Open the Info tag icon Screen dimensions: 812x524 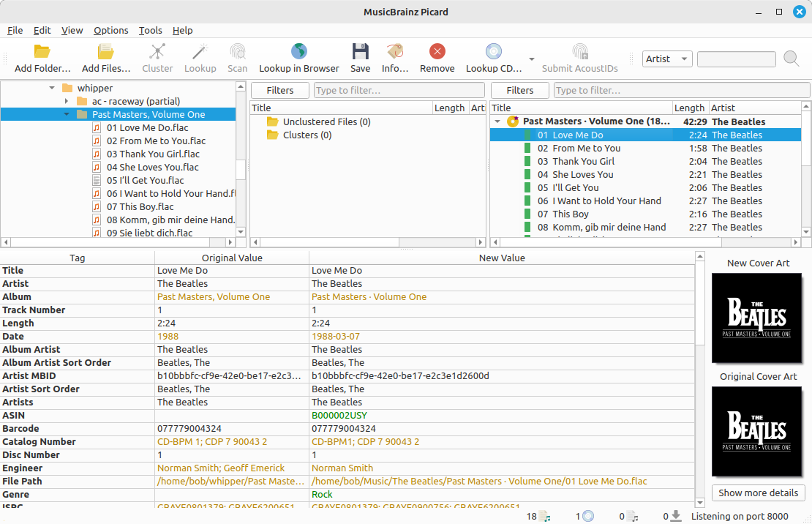[394, 51]
